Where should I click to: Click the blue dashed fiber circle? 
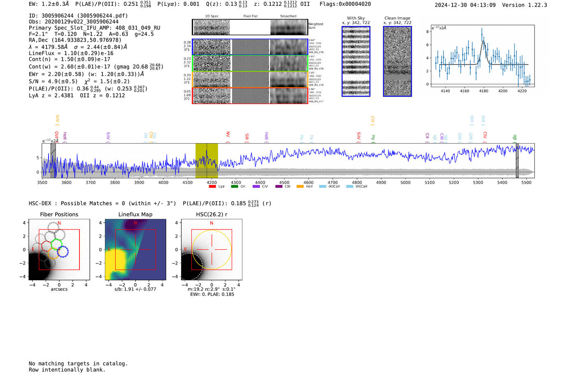point(63,251)
